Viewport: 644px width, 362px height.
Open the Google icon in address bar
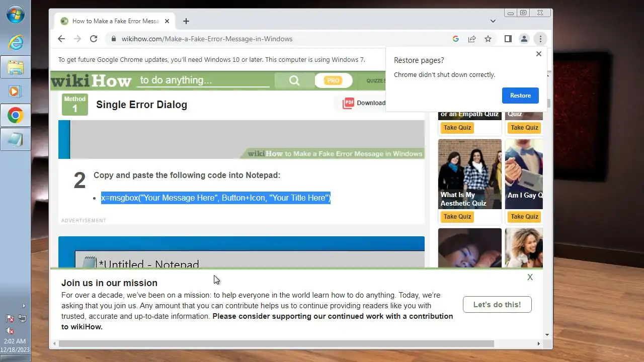point(456,39)
